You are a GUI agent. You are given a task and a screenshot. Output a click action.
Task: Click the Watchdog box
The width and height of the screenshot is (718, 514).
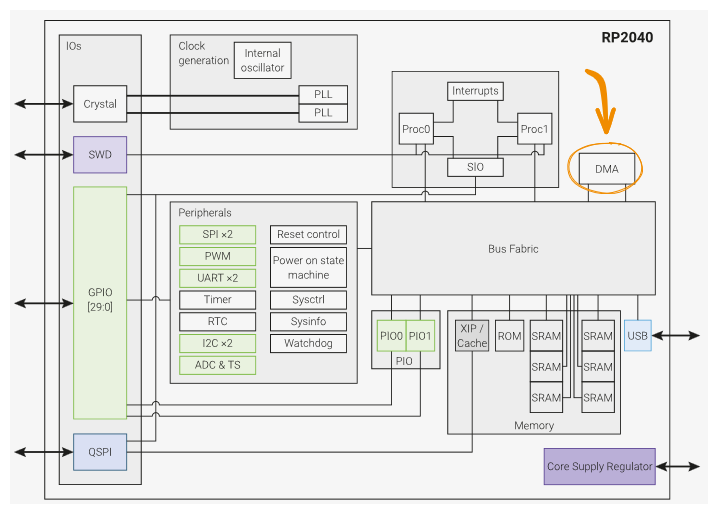(x=308, y=343)
